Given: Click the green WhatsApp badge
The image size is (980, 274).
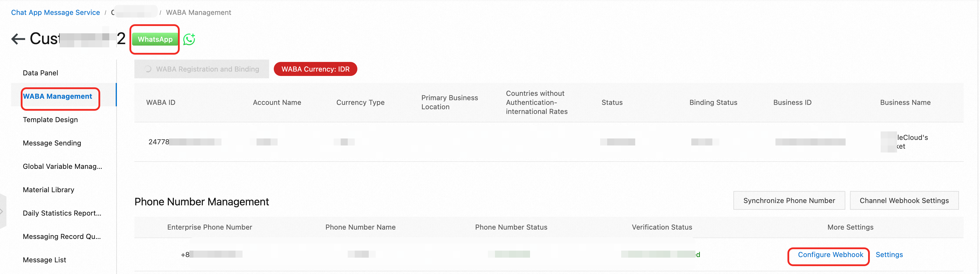Looking at the screenshot, I should [x=155, y=39].
